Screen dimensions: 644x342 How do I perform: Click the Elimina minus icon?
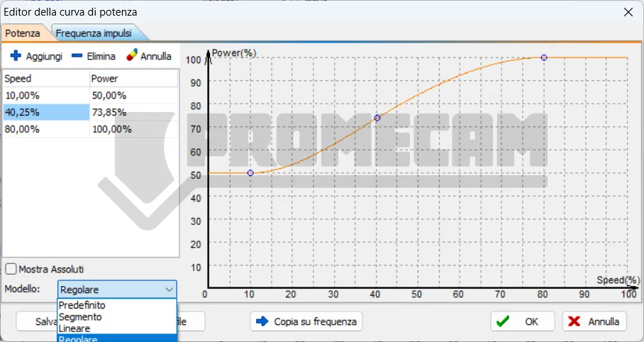[x=77, y=56]
